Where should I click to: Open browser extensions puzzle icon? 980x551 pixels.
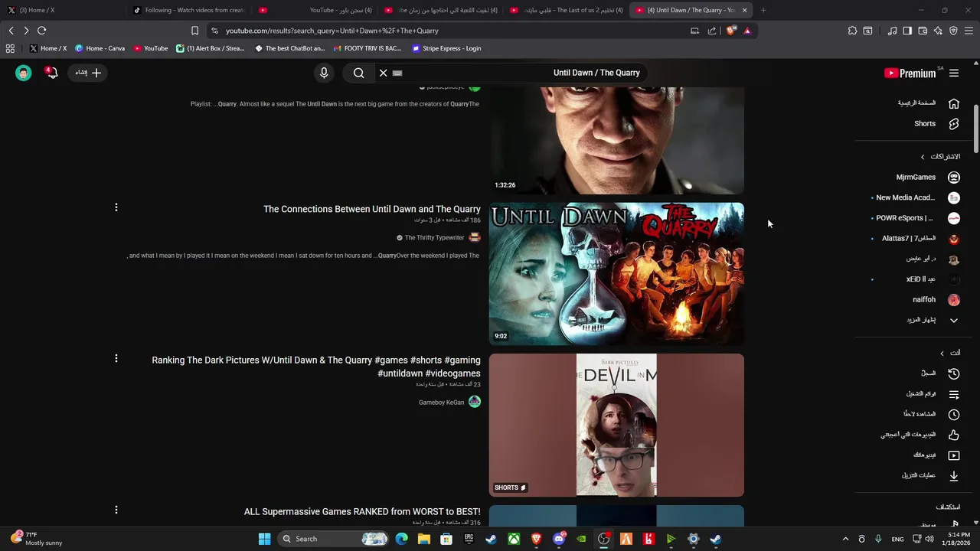pyautogui.click(x=852, y=31)
